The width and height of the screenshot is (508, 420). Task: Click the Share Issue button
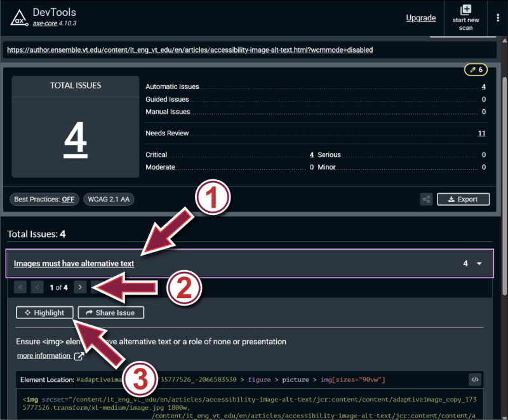point(110,312)
